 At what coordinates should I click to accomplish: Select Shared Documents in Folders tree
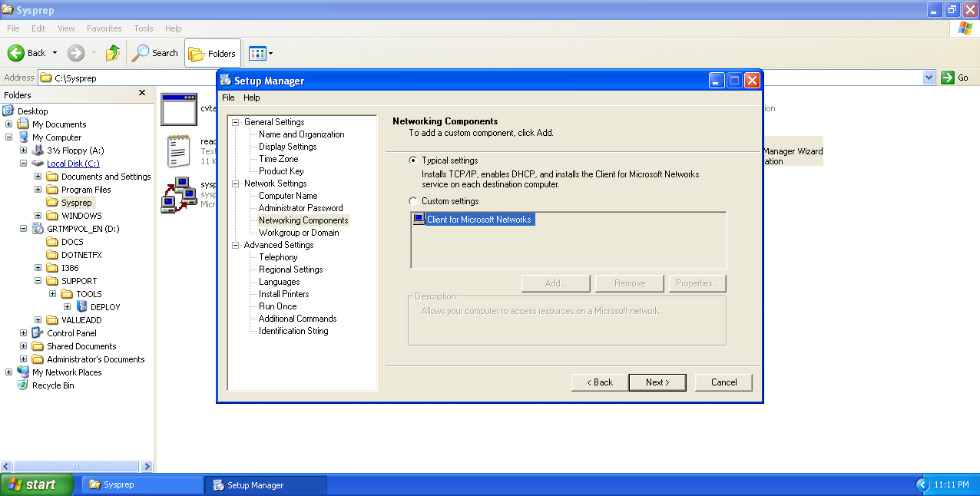point(81,346)
